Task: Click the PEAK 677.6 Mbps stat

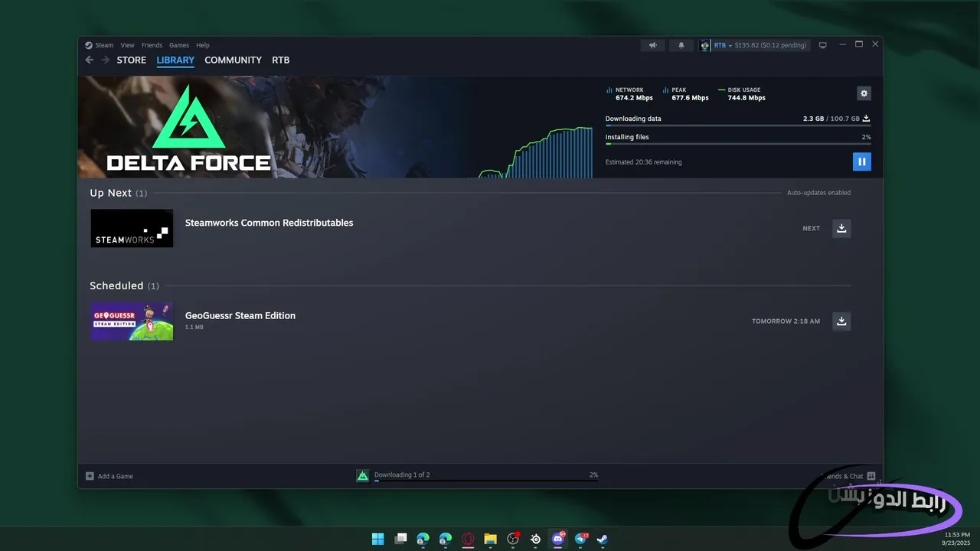Action: [x=685, y=93]
